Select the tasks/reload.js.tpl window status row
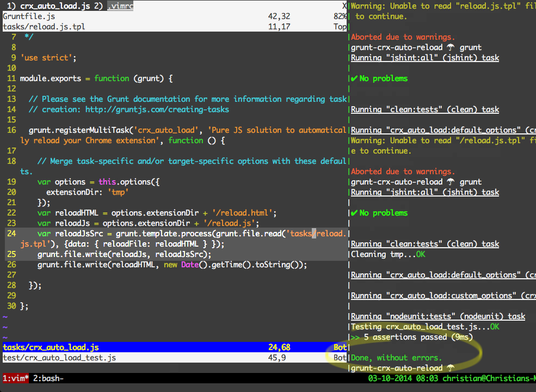Image resolution: width=536 pixels, height=392 pixels. pyautogui.click(x=175, y=26)
